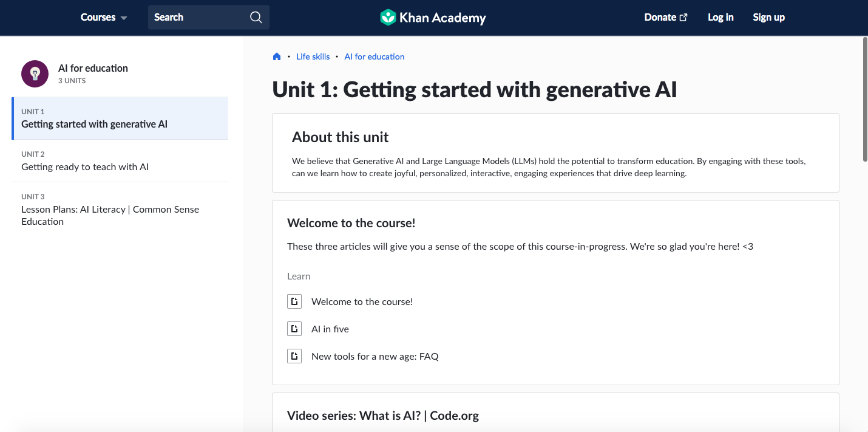Click the search magnifier icon
The height and width of the screenshot is (432, 868).
point(256,17)
